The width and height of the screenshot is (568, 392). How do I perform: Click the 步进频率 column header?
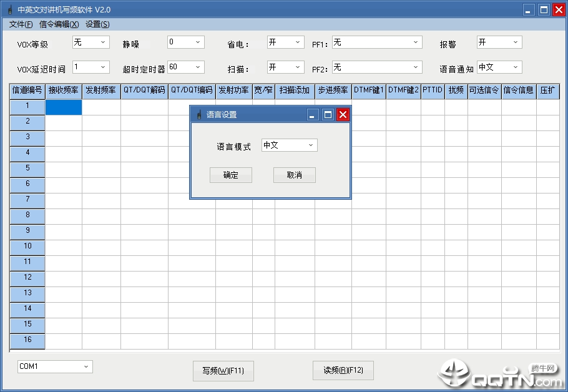333,91
